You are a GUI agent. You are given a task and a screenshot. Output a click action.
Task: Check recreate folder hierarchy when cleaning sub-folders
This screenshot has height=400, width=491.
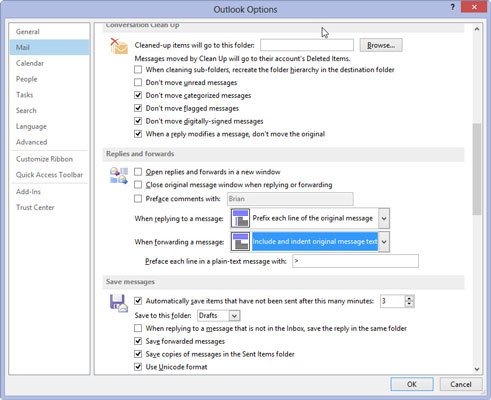(x=138, y=70)
